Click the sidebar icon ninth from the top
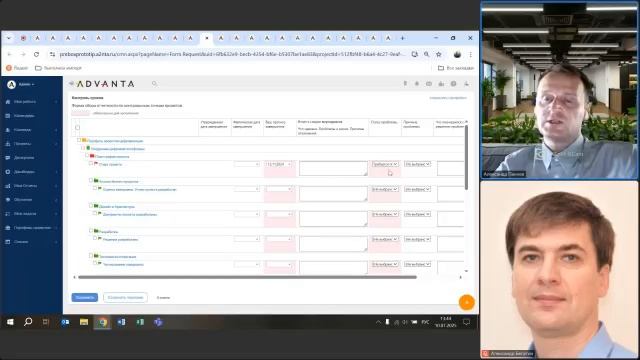The width and height of the screenshot is (640, 360). coord(8,213)
